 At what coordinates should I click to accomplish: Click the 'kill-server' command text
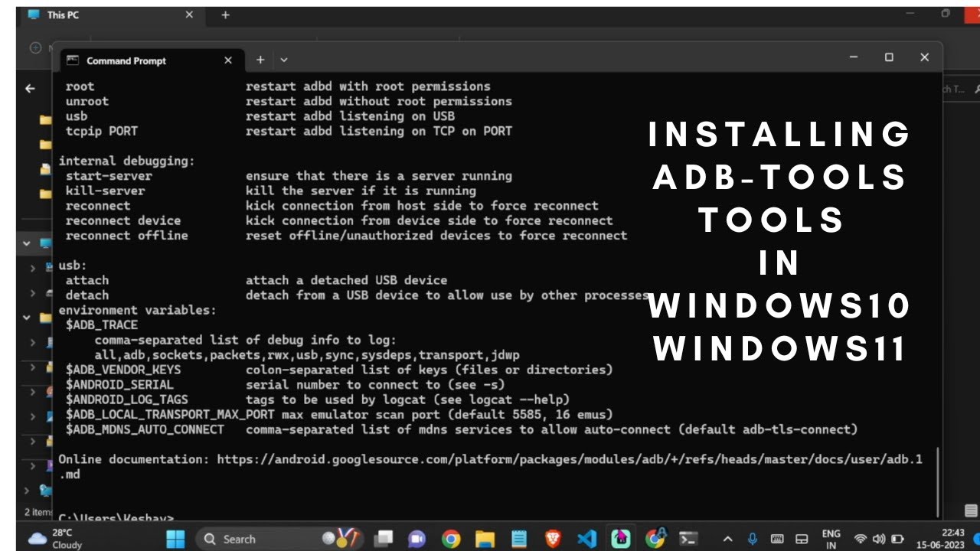pyautogui.click(x=105, y=191)
